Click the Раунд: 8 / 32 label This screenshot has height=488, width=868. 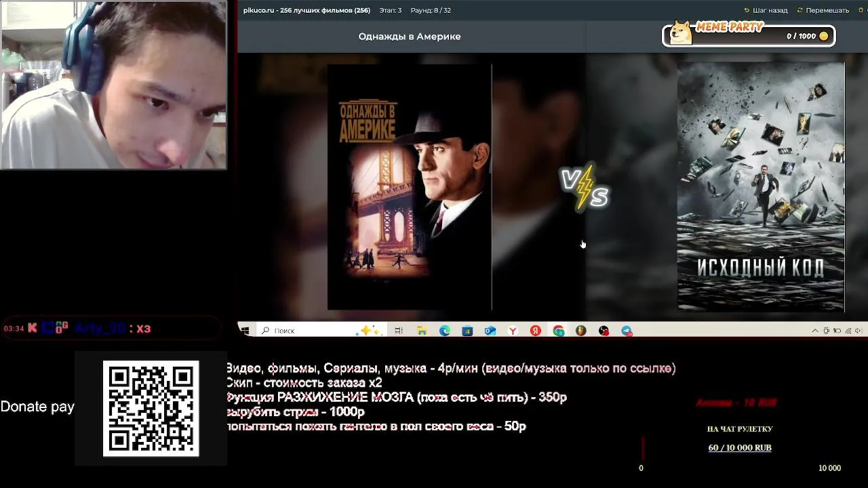431,10
